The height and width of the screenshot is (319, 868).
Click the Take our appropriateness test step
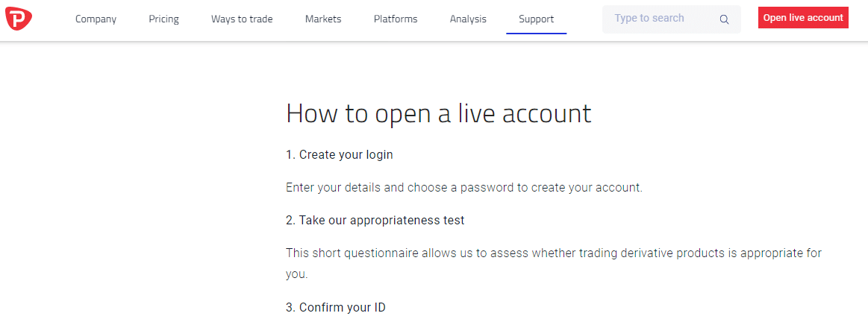pyautogui.click(x=375, y=220)
